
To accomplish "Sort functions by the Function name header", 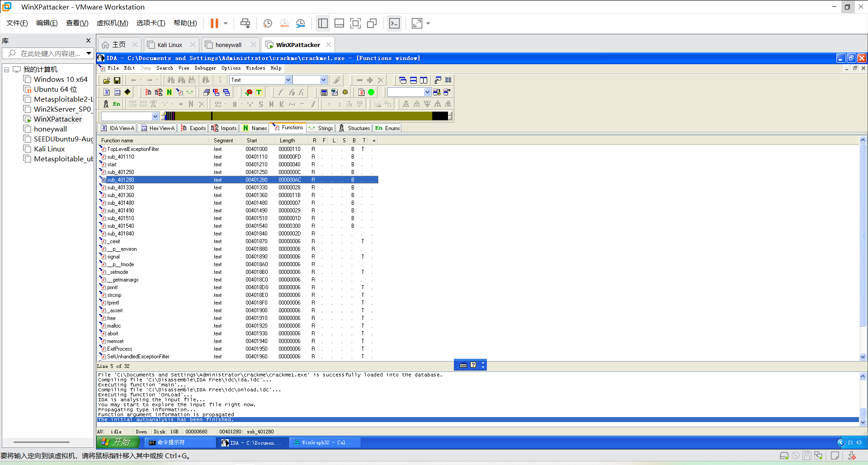I will (154, 141).
